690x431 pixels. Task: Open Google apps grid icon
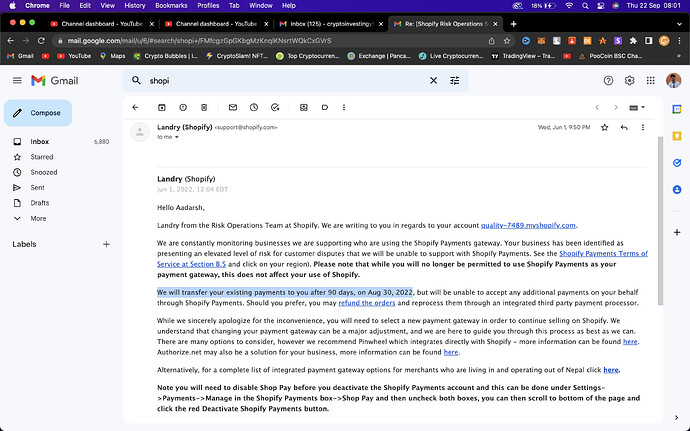click(650, 81)
